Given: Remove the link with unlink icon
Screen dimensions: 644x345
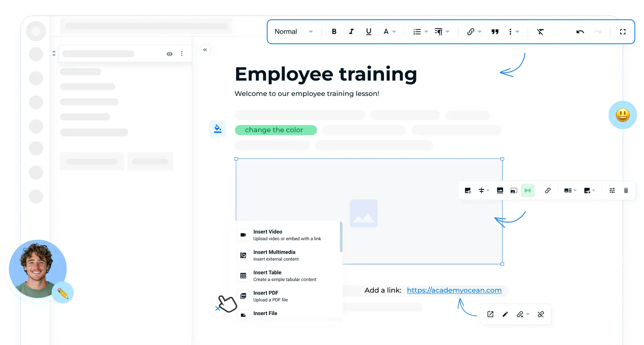Looking at the screenshot, I should pyautogui.click(x=541, y=314).
